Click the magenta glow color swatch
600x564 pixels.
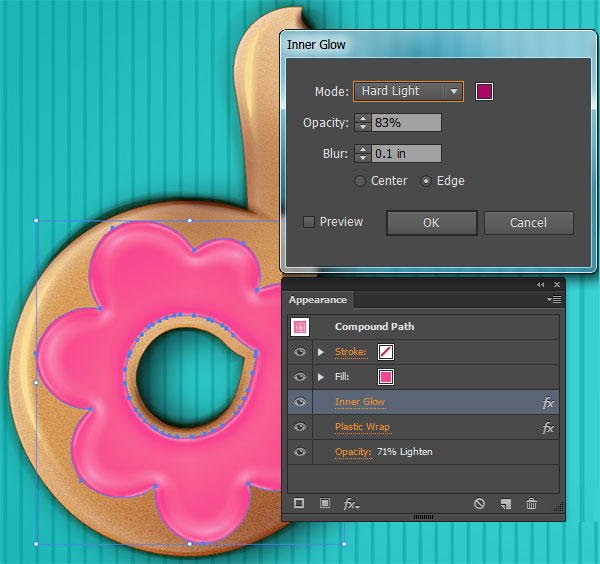(485, 91)
